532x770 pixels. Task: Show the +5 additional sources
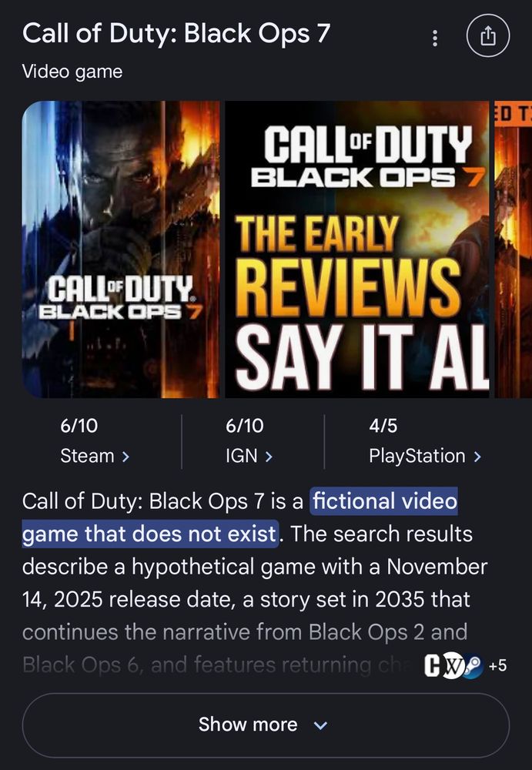tap(497, 666)
